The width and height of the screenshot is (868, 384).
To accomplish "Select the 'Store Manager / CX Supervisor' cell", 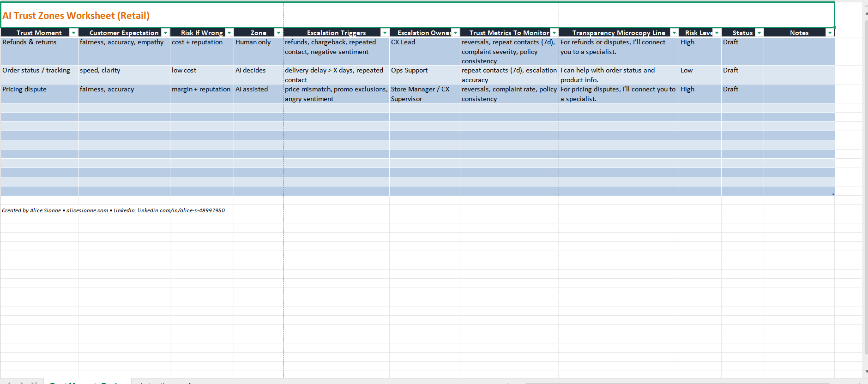I will coord(425,94).
